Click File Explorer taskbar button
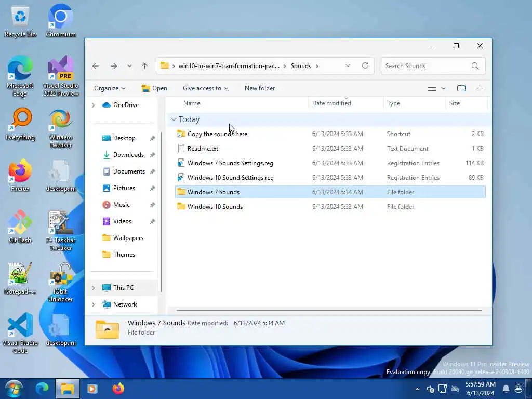 (x=68, y=389)
